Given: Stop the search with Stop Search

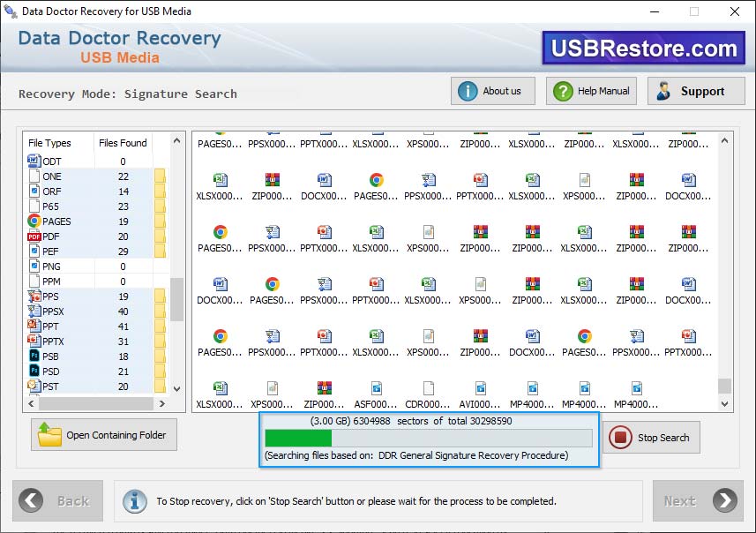Looking at the screenshot, I should pos(651,438).
